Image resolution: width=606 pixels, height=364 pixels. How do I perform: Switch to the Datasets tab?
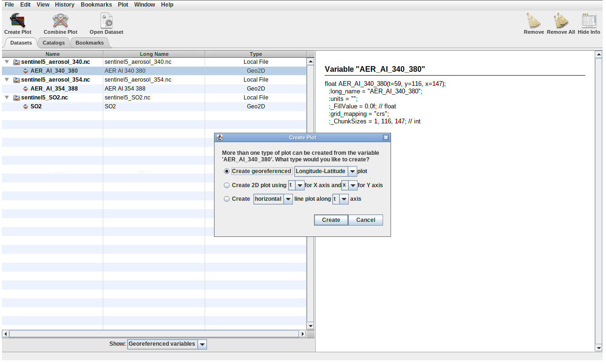click(21, 43)
